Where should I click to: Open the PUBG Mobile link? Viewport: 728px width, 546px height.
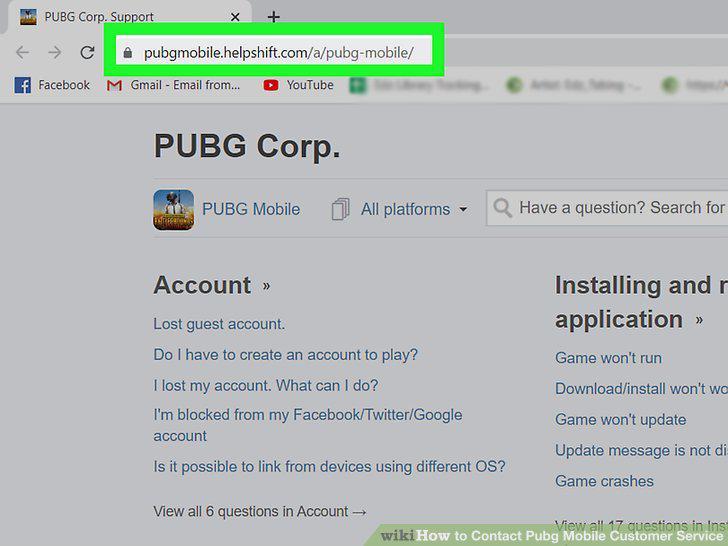(251, 209)
